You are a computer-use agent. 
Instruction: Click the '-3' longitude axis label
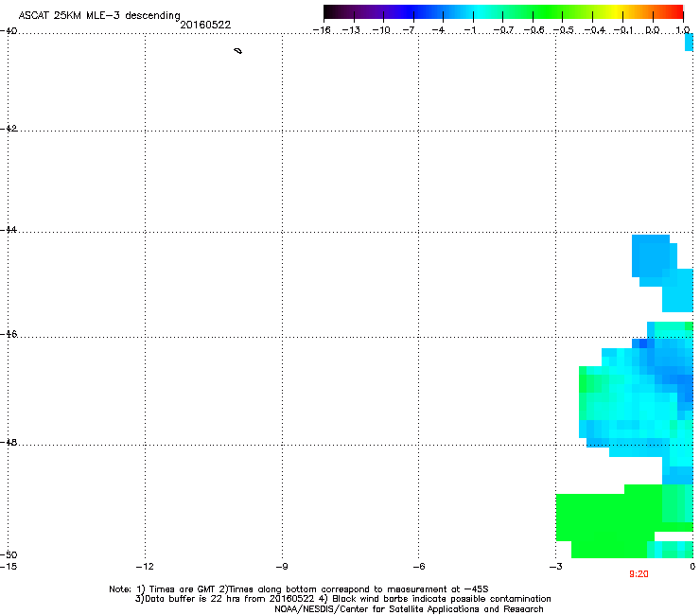555,567
